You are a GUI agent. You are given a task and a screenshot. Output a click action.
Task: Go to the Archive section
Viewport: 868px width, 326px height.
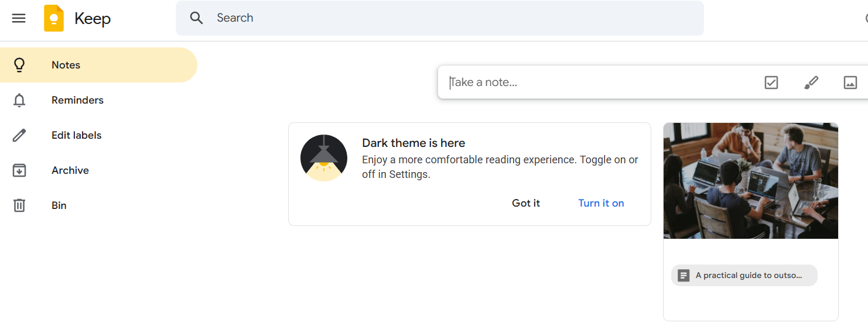(x=70, y=170)
